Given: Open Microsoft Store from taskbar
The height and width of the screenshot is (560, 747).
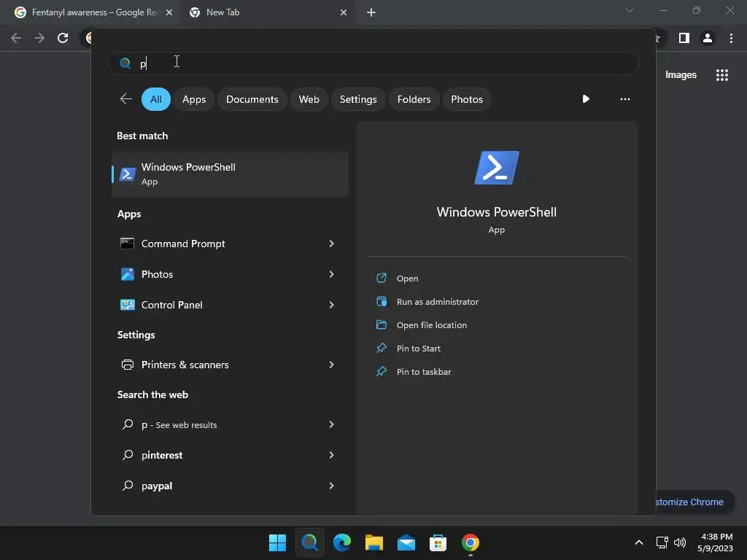Looking at the screenshot, I should pyautogui.click(x=438, y=542).
